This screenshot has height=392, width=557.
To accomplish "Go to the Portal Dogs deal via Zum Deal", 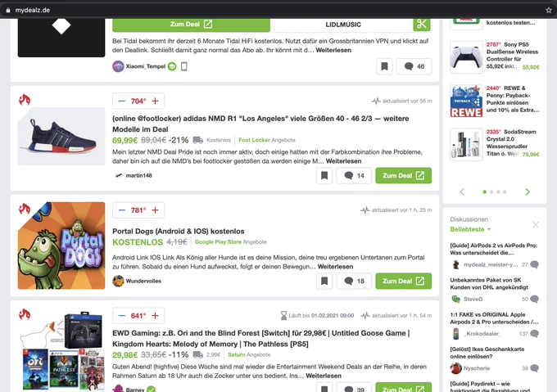I will pos(404,281).
